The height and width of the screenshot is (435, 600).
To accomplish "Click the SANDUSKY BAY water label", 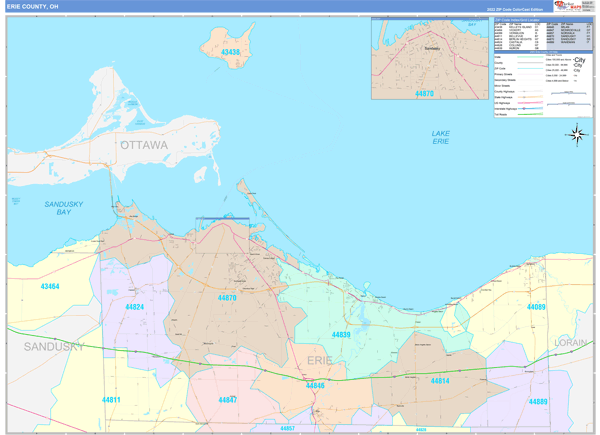I will [x=64, y=208].
